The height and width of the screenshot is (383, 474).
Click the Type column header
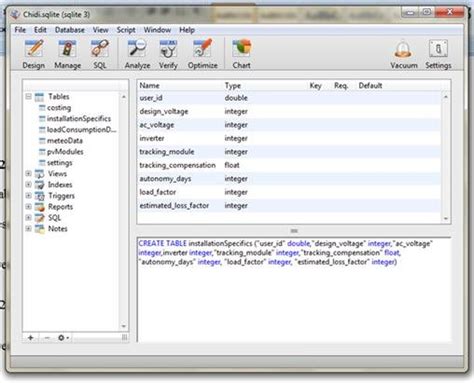tap(233, 85)
